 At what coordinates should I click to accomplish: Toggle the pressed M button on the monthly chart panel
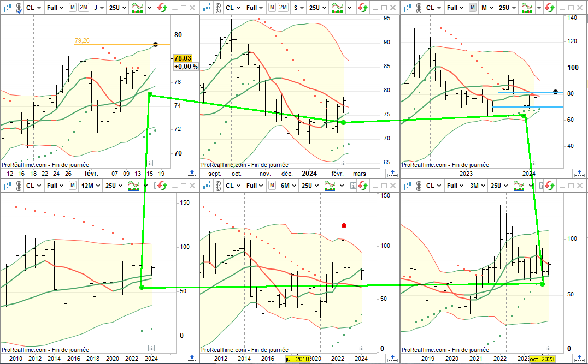click(x=473, y=8)
